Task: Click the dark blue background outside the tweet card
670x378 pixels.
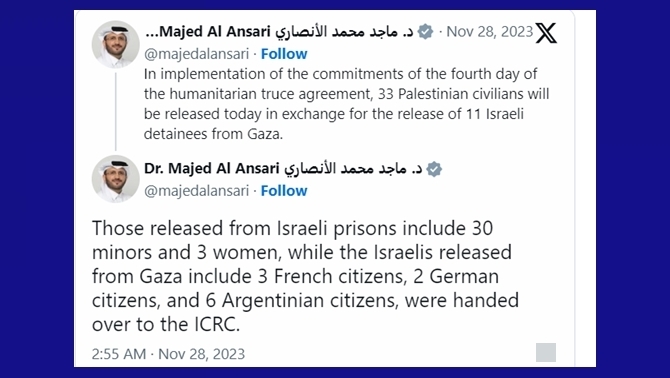Action: click(x=36, y=189)
